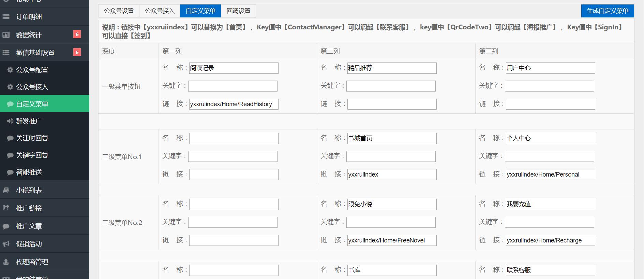Image resolution: width=644 pixels, height=279 pixels.
Task: Click the badge 6 on 数据统计
Action: 77,34
